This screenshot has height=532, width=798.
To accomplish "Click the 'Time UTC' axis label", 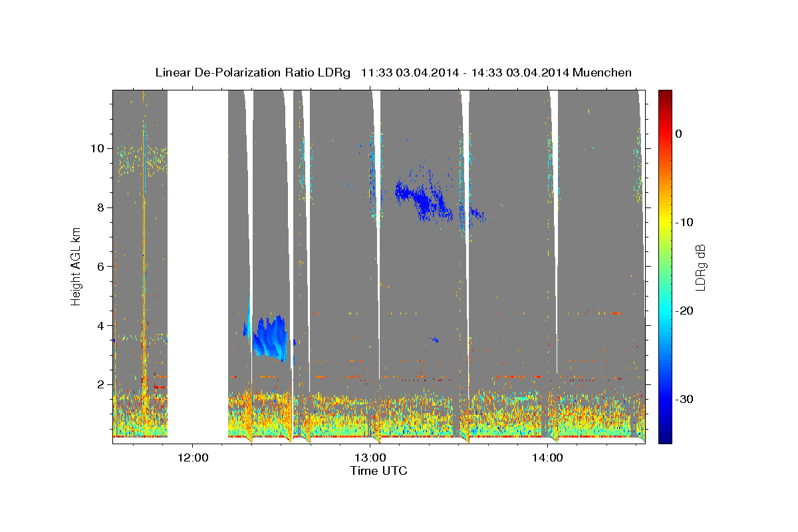I will coord(378,471).
